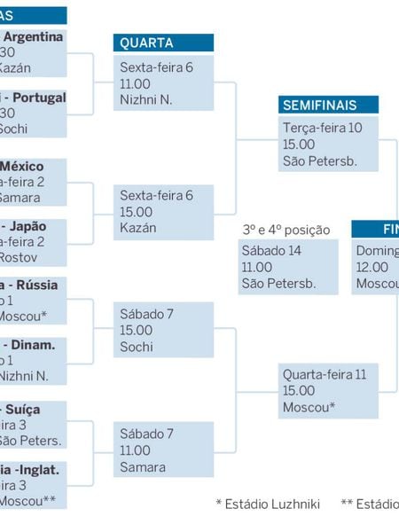Click the 3º e 4º posição label
Viewport: 399px width, 532px height.
(x=286, y=230)
